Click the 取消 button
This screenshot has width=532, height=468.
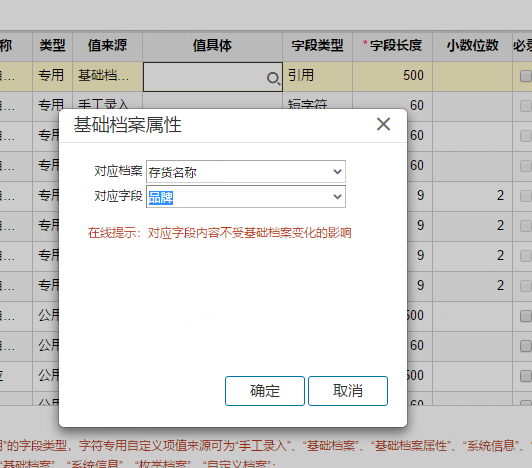pos(348,391)
